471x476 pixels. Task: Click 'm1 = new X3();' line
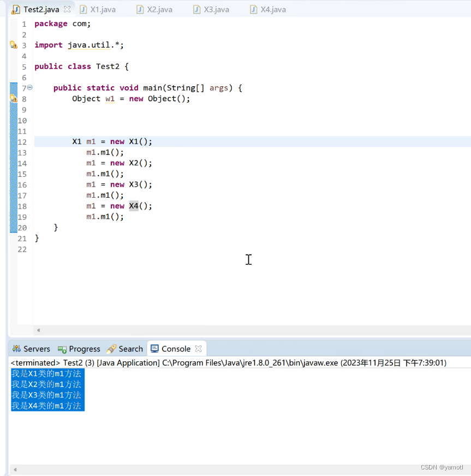[x=119, y=185]
